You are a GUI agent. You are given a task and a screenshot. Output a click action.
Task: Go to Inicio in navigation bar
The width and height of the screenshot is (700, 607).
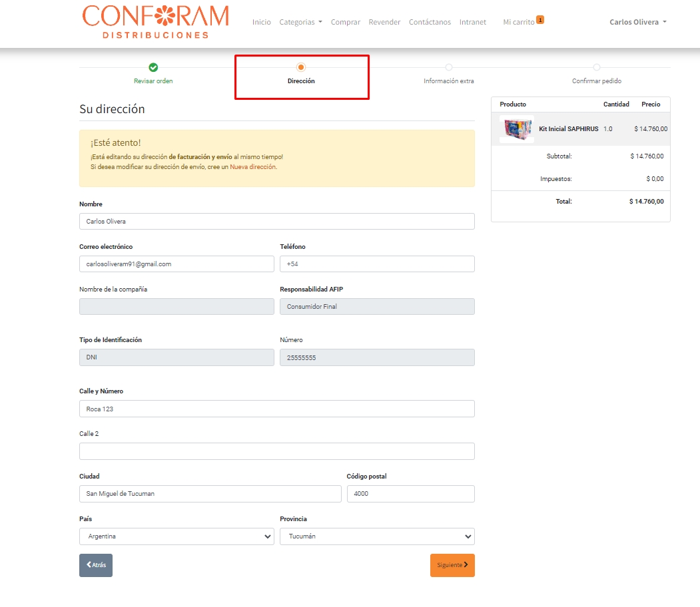coord(262,22)
